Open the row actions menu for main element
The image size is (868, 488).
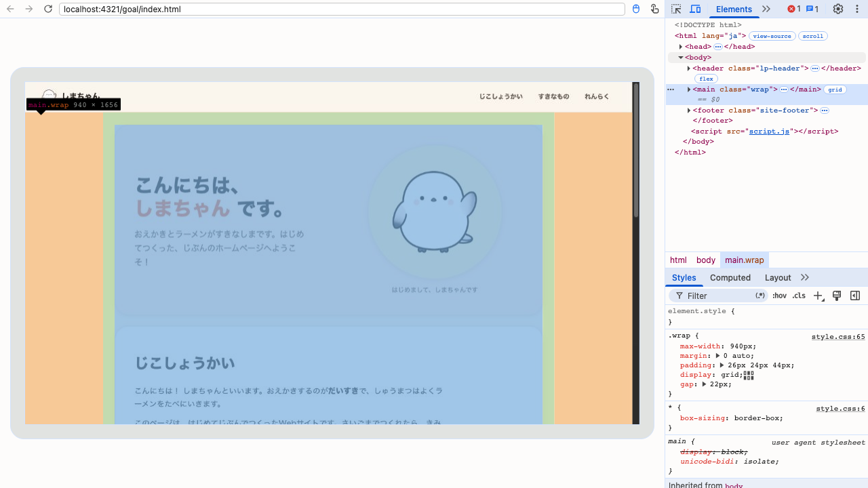pos(671,89)
